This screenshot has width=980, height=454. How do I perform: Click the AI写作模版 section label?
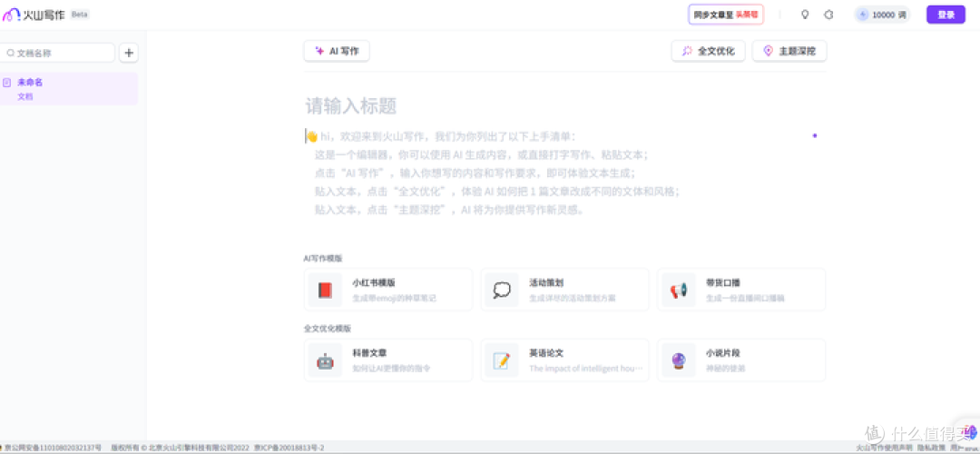[x=323, y=258]
